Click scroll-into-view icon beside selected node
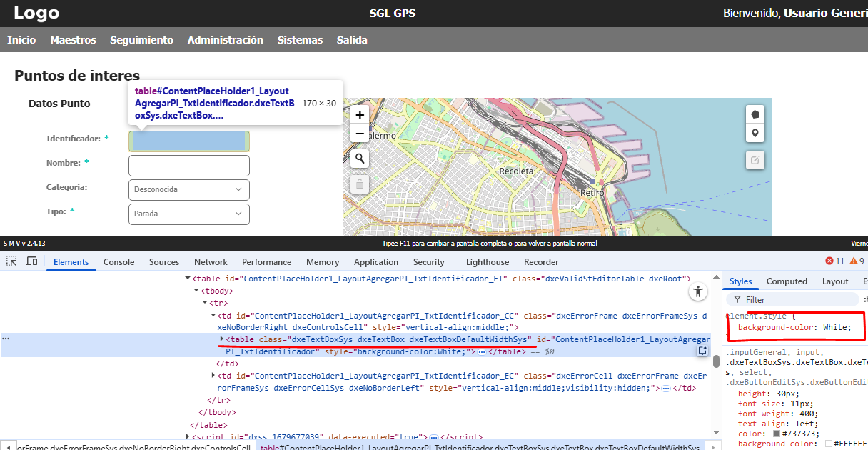 702,351
